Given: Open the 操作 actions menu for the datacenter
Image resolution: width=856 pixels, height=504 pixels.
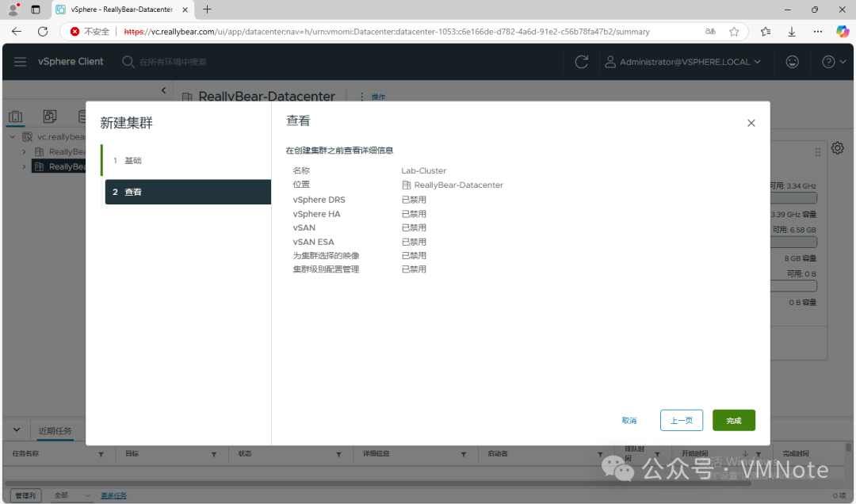Looking at the screenshot, I should pyautogui.click(x=373, y=97).
